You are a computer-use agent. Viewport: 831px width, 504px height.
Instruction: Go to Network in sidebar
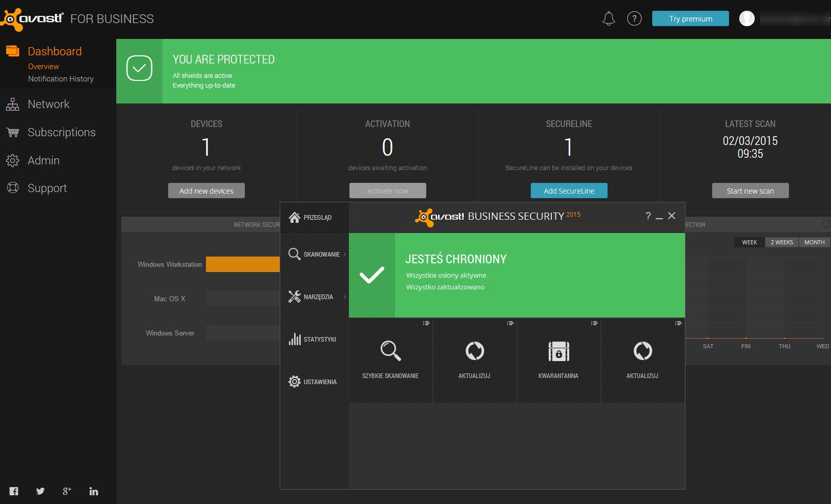pyautogui.click(x=48, y=104)
